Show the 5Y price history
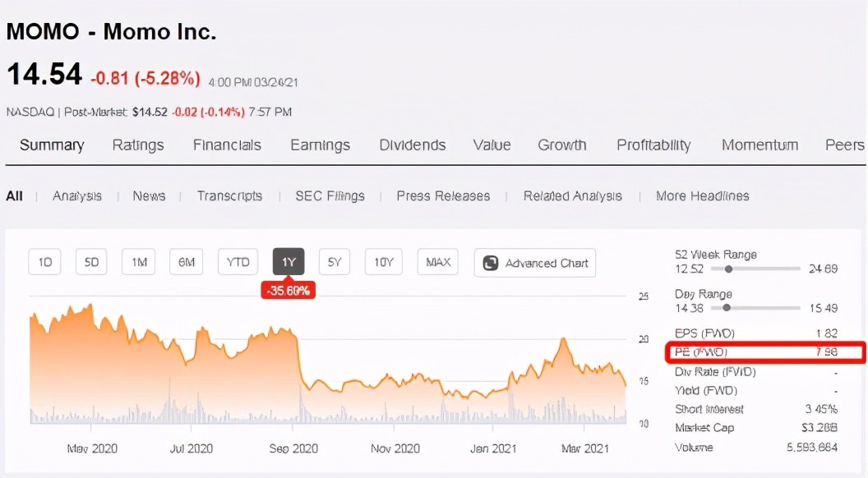The image size is (868, 478). 335,263
